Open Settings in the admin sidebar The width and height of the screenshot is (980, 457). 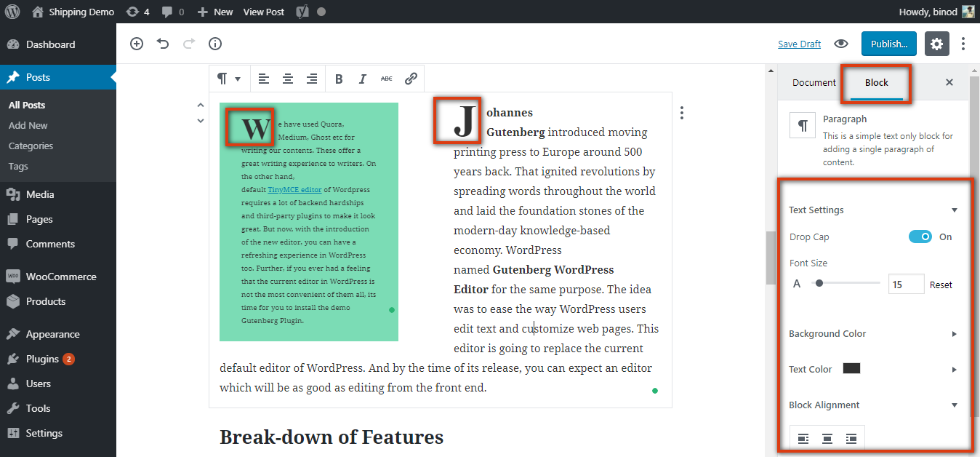click(58, 433)
